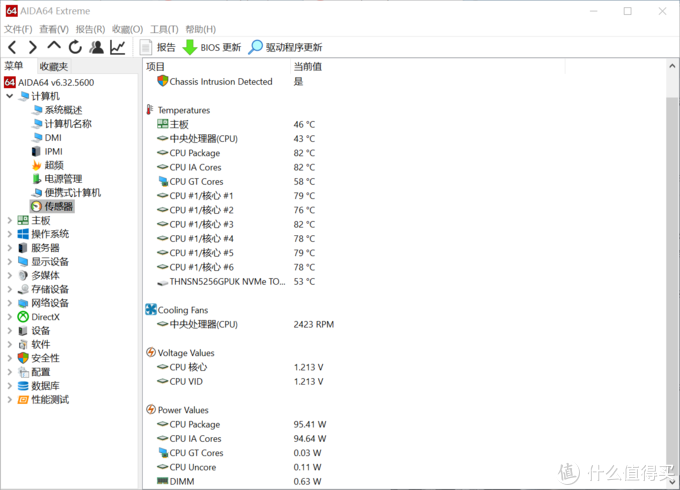Click the Power Values lightning icon
Screen dimensions: 680x490
pyautogui.click(x=150, y=410)
